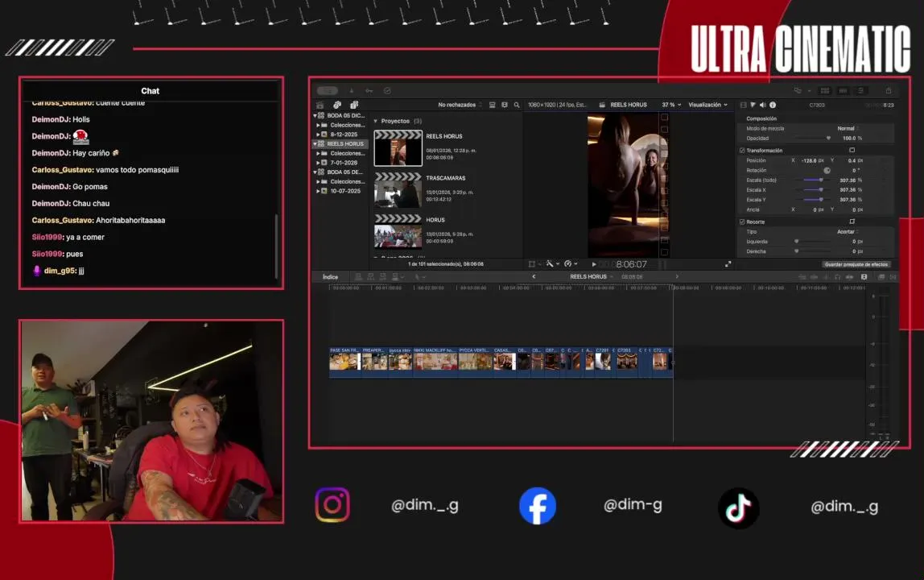The width and height of the screenshot is (924, 580).
Task: Open the No rechazados filter dropdown
Action: pyautogui.click(x=460, y=105)
